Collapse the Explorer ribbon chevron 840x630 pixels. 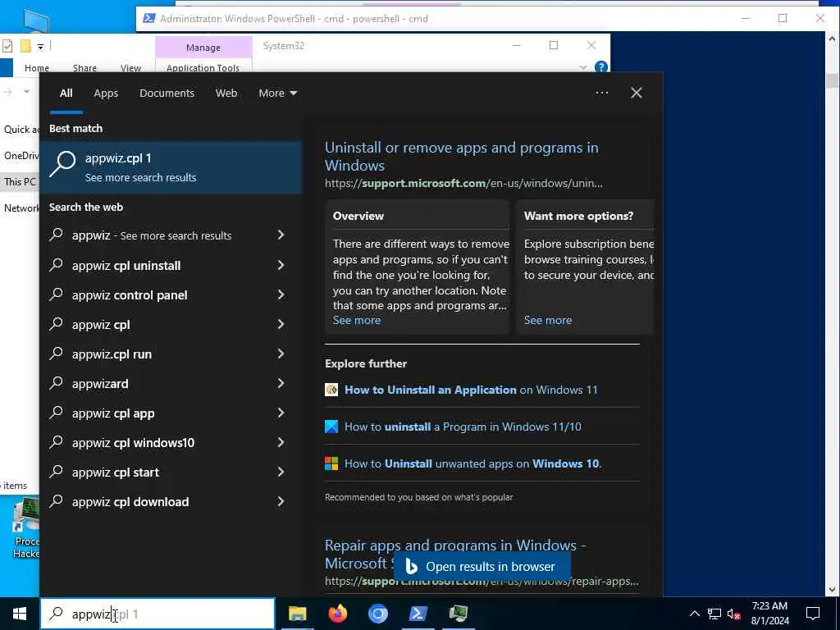583,67
